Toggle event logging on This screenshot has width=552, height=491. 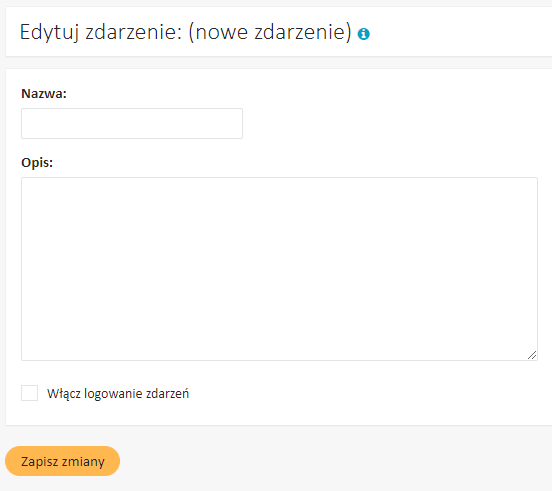pos(30,393)
